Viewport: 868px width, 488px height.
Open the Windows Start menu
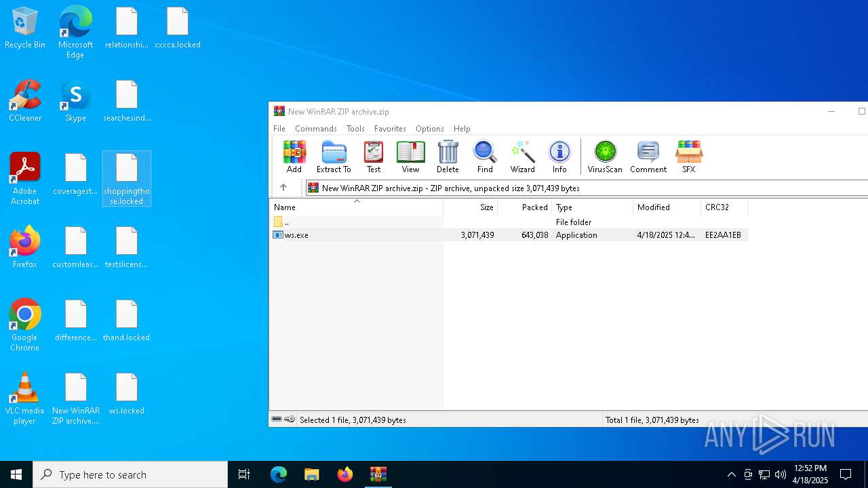16,474
